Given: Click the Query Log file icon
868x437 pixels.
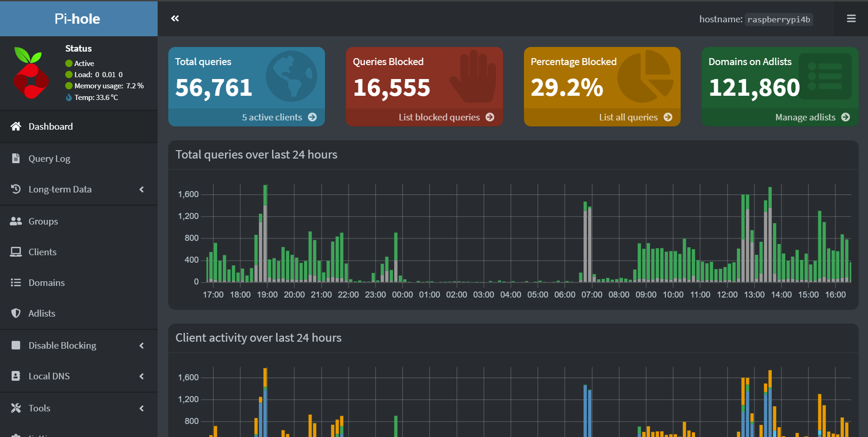Looking at the screenshot, I should click(x=16, y=159).
